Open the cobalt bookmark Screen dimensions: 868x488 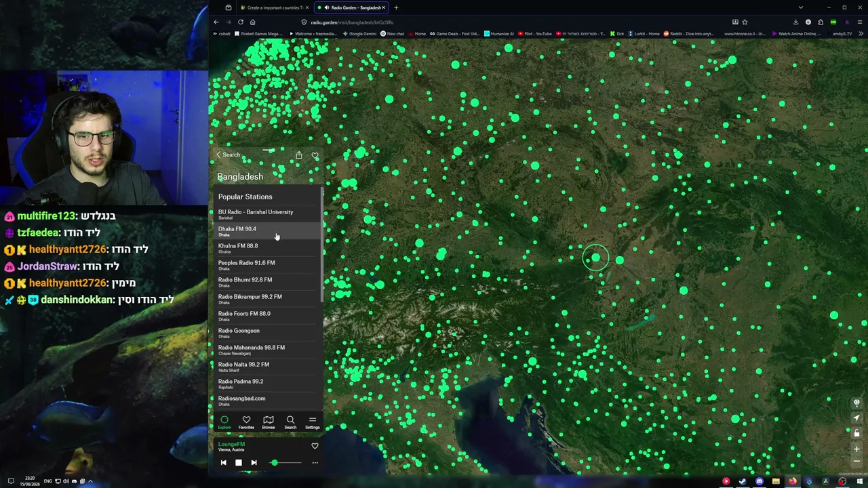[222, 34]
